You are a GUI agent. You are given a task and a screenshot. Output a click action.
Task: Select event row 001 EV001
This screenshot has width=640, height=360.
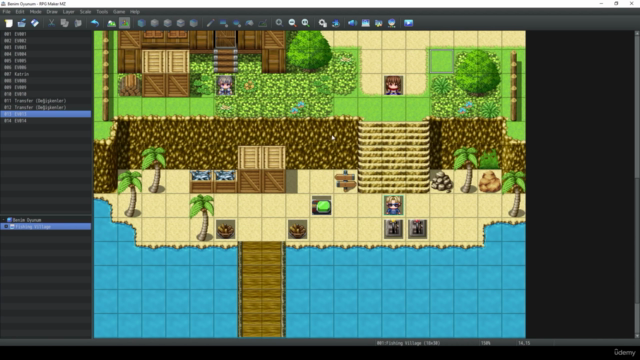(46, 34)
